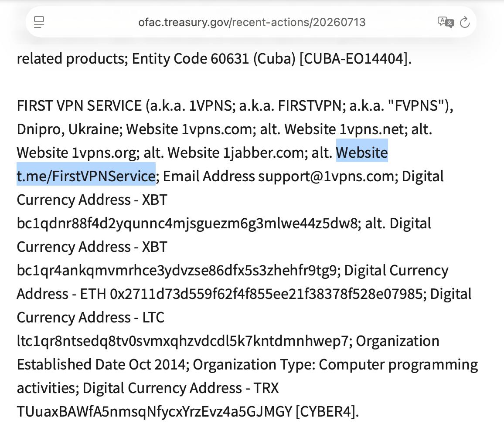
Task: Click the TUuaxBAWfA5nmsq TRX address
Action: (154, 411)
